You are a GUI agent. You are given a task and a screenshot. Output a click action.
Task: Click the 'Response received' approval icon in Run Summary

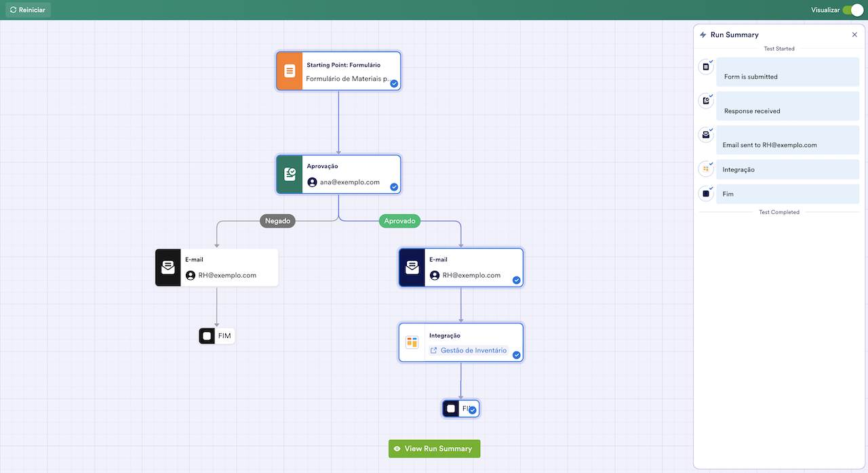coord(705,101)
